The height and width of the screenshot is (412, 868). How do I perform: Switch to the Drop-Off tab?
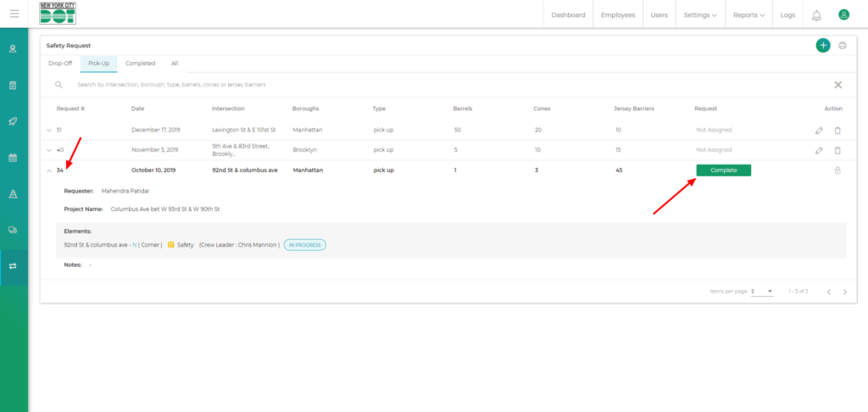tap(60, 64)
